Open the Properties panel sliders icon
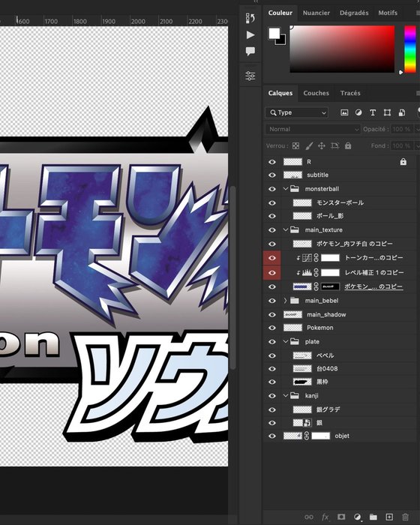420x525 pixels. click(x=250, y=76)
